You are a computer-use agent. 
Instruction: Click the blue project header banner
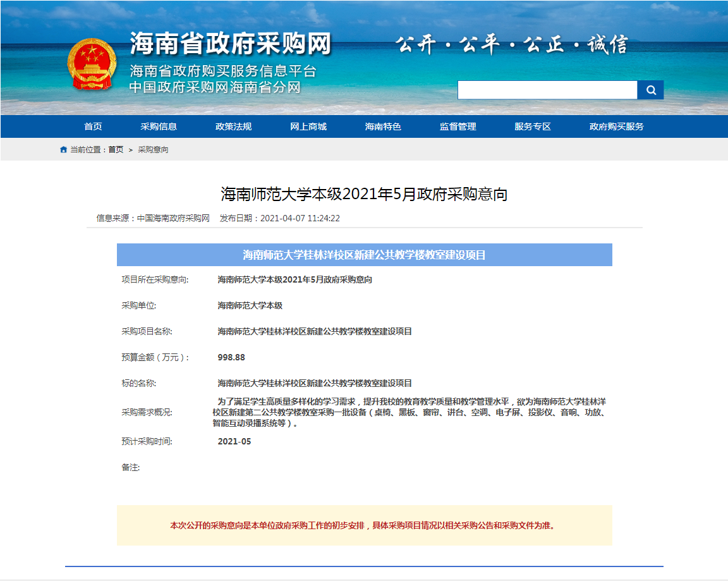coord(365,255)
